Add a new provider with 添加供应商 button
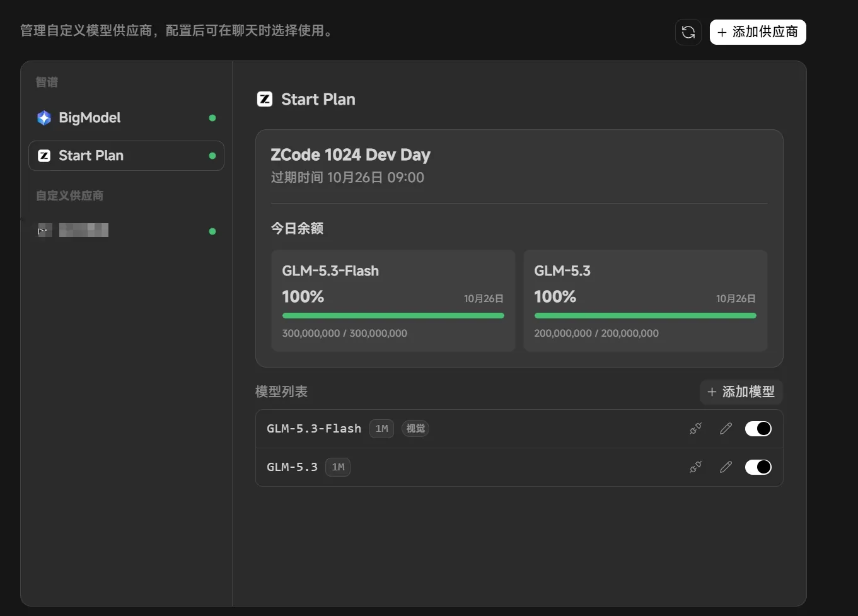The width and height of the screenshot is (858, 616). pos(758,32)
